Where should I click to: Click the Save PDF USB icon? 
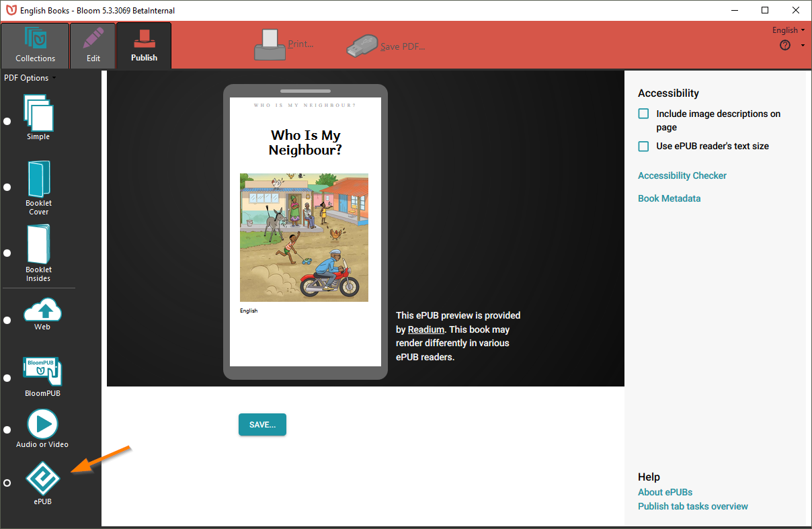pyautogui.click(x=362, y=46)
